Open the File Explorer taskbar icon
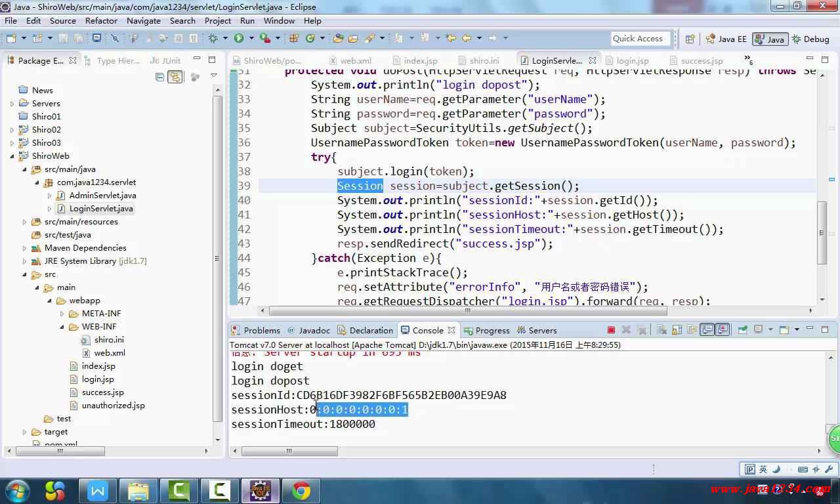 (138, 490)
